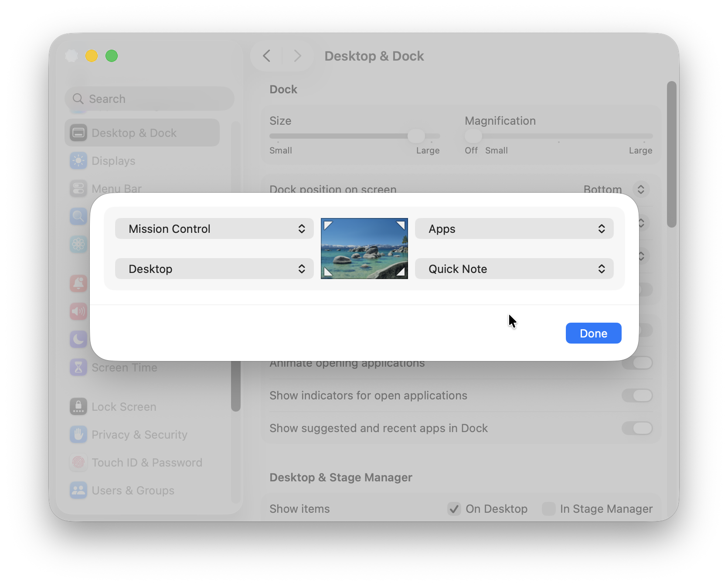Click the Magnification slider knob
Image resolution: width=728 pixels, height=586 pixels.
click(473, 136)
